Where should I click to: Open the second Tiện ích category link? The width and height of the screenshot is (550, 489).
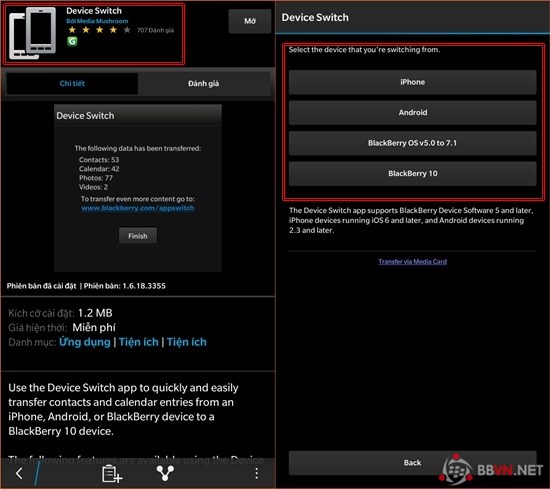(x=187, y=342)
